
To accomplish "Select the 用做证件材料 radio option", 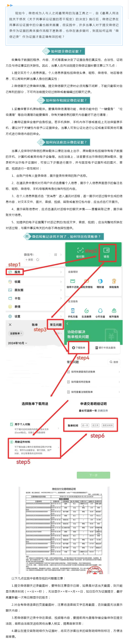I will [x=11, y=442].
